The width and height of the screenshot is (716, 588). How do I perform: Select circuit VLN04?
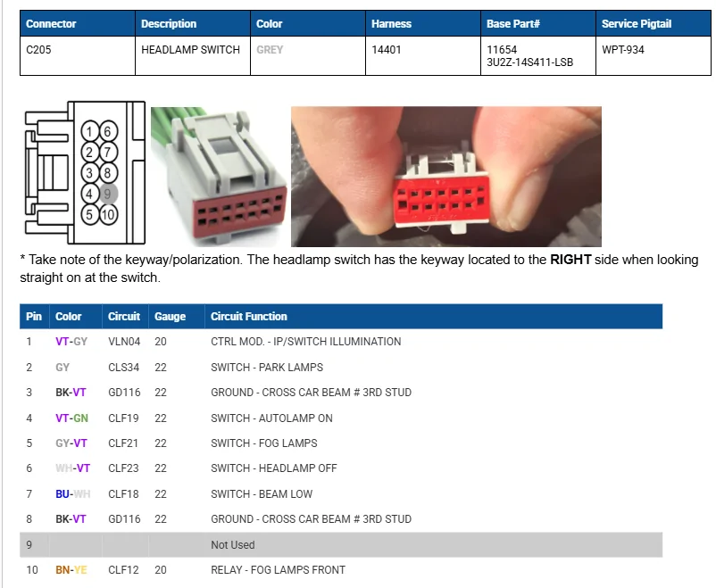click(124, 342)
